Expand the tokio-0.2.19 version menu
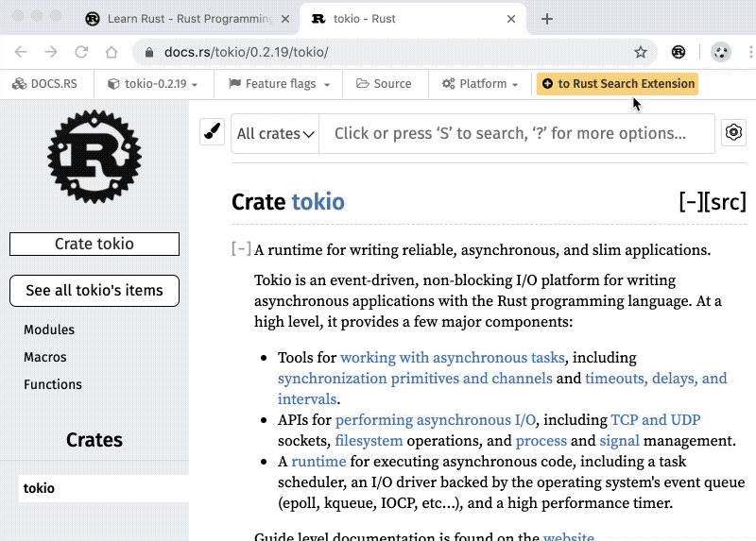This screenshot has width=756, height=541. pyautogui.click(x=152, y=84)
